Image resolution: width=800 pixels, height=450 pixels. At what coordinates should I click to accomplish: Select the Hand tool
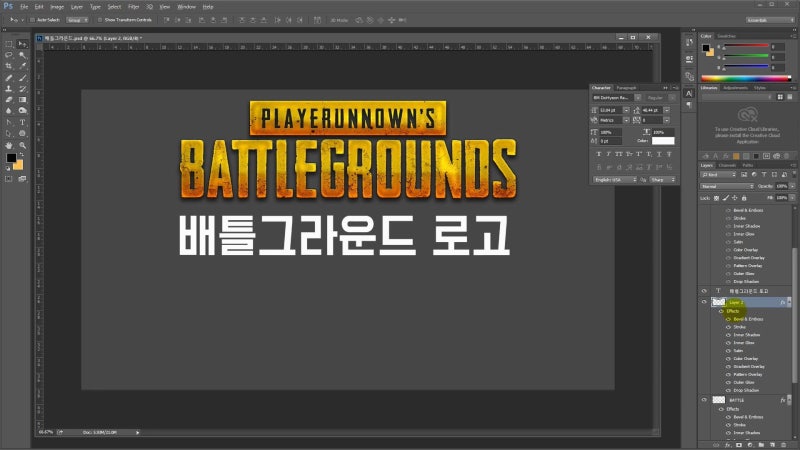[x=9, y=145]
